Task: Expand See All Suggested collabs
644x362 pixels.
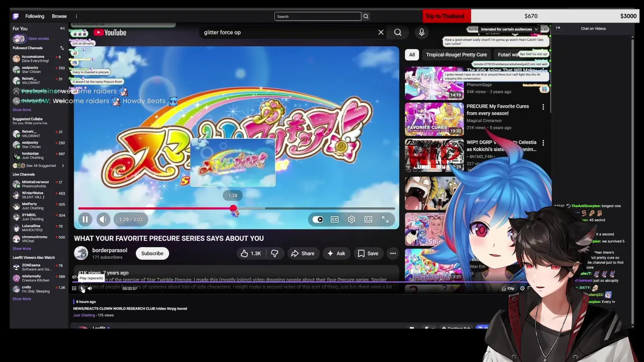Action: (x=40, y=165)
